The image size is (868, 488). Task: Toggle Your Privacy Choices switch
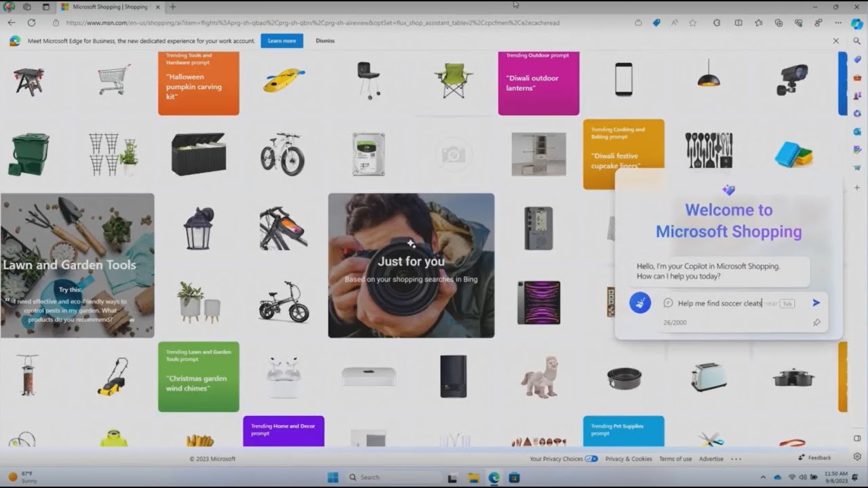[x=591, y=459]
